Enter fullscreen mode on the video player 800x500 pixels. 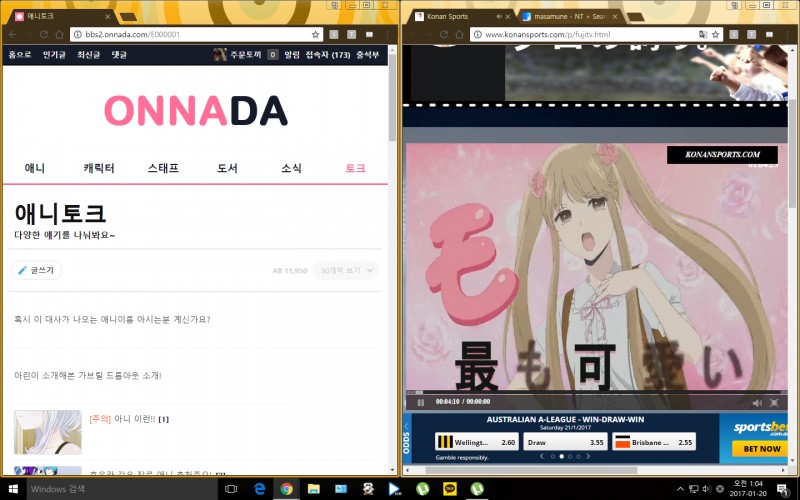click(x=773, y=402)
